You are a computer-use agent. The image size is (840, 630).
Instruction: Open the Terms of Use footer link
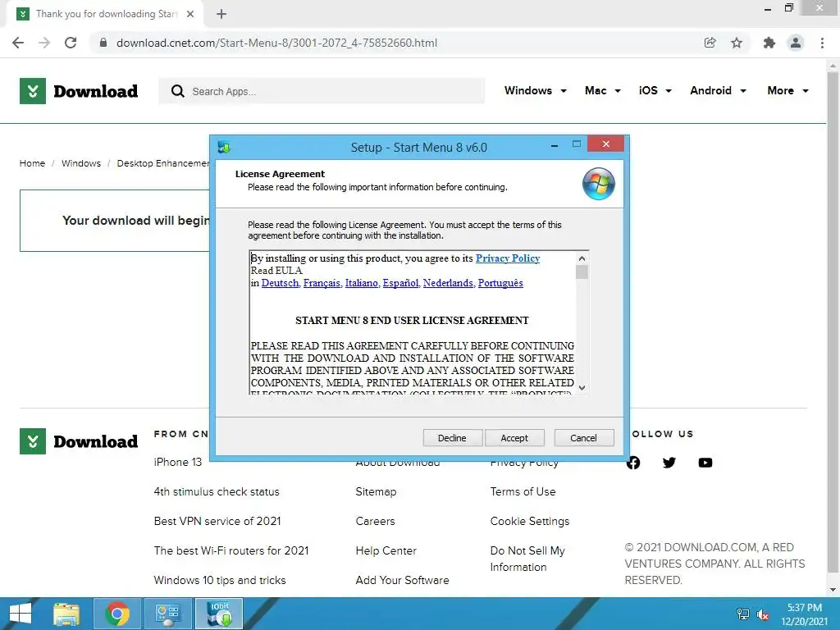pos(523,491)
